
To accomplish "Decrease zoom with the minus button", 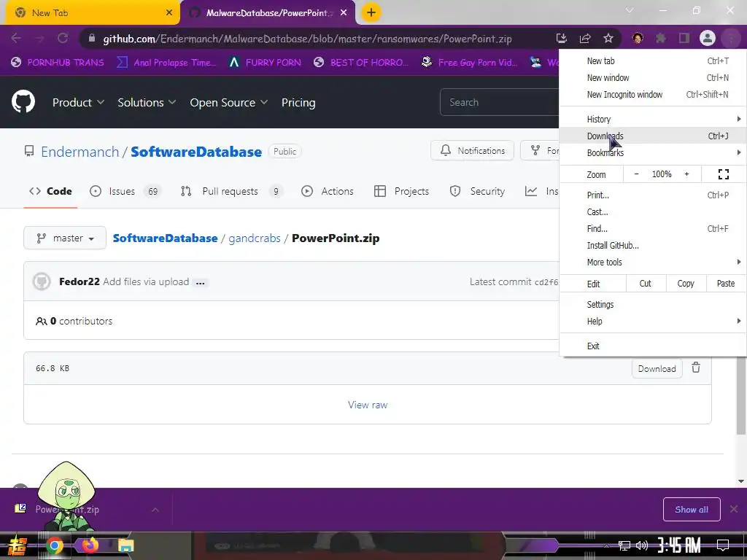I will point(636,174).
